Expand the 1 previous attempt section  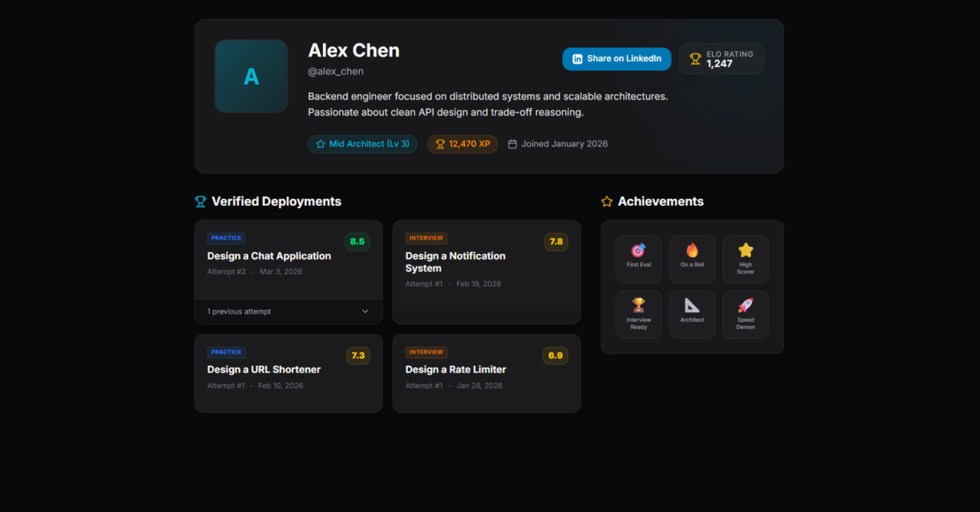click(288, 311)
